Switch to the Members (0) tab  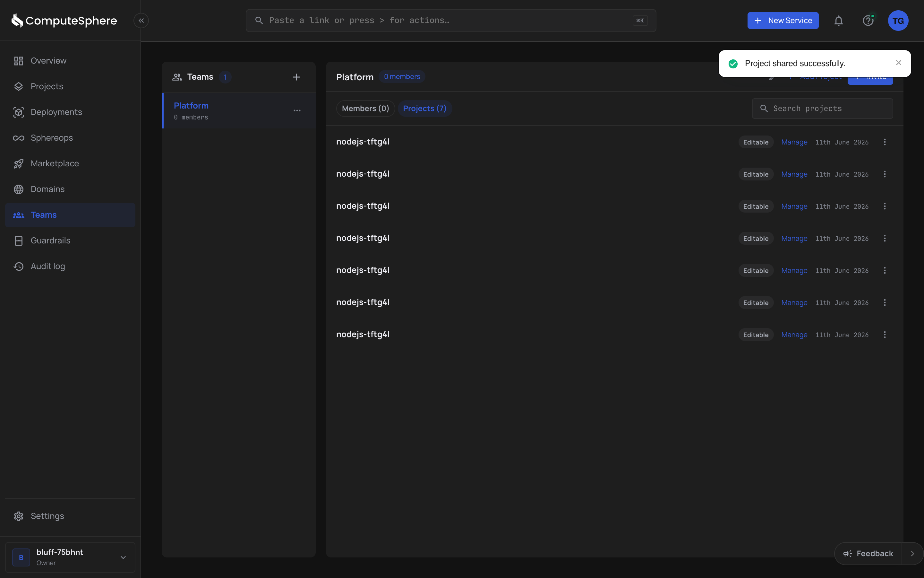[x=365, y=109]
